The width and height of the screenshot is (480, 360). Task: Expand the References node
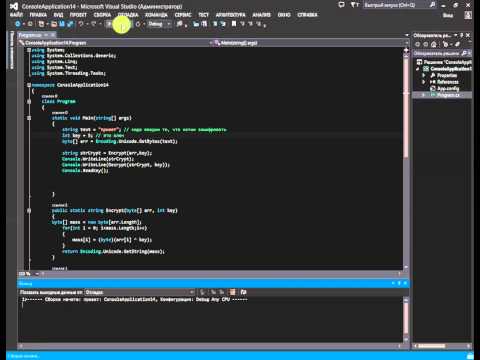[424, 82]
